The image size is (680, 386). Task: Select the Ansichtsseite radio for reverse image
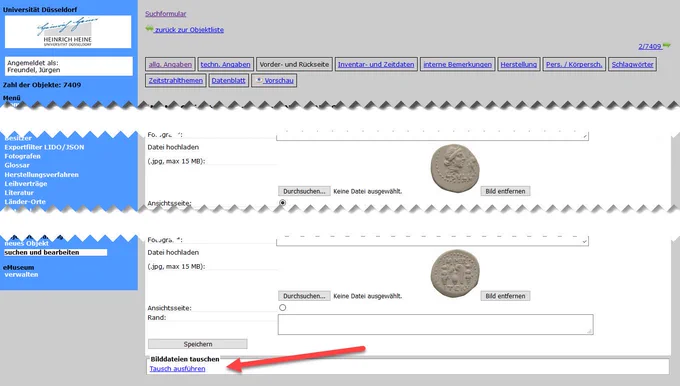pyautogui.click(x=283, y=307)
